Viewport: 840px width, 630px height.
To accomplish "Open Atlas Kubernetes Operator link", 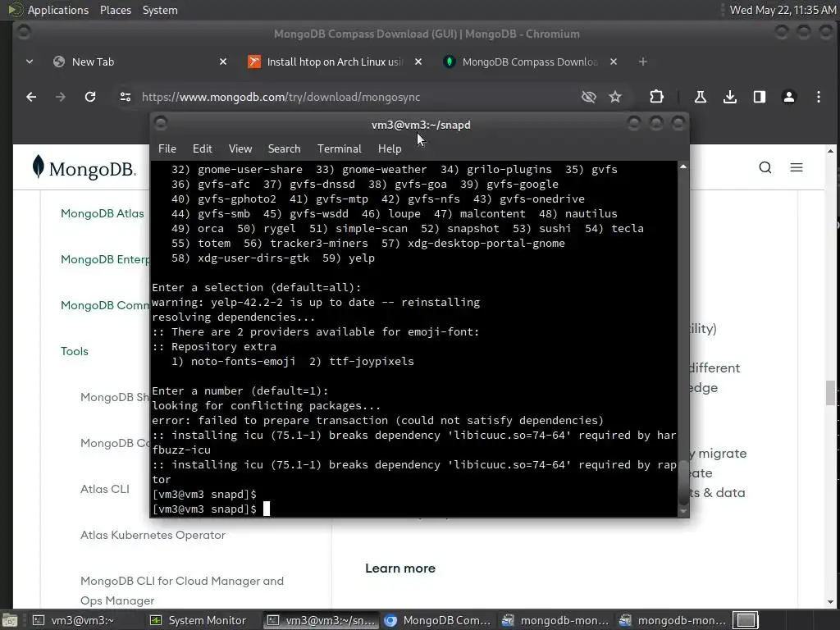I will pos(153,535).
